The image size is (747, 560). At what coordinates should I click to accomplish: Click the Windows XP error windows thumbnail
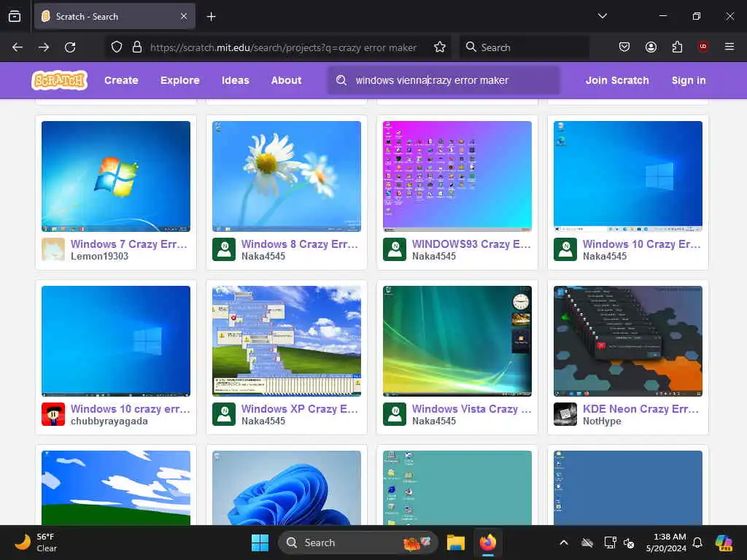286,341
